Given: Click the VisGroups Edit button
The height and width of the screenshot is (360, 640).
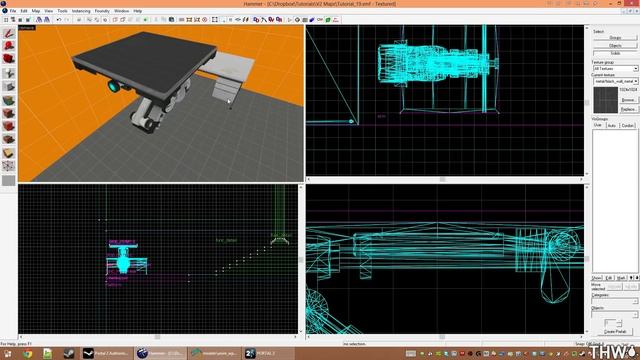Looking at the screenshot, I should point(609,278).
